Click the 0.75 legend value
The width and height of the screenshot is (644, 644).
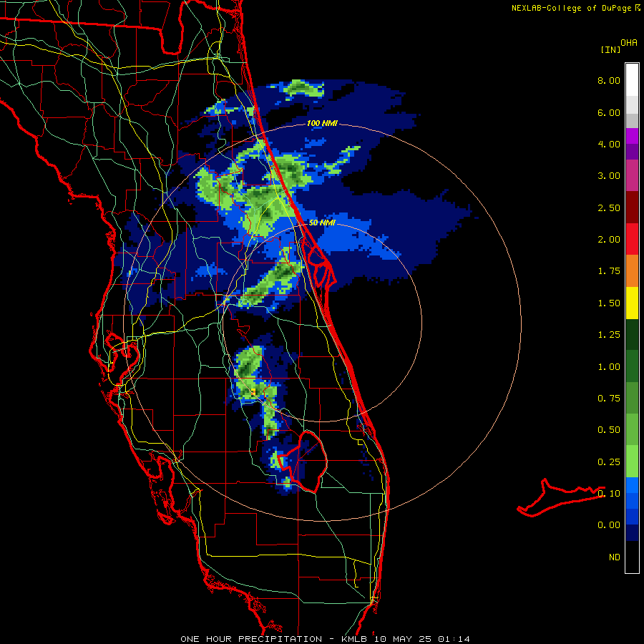[x=609, y=399]
